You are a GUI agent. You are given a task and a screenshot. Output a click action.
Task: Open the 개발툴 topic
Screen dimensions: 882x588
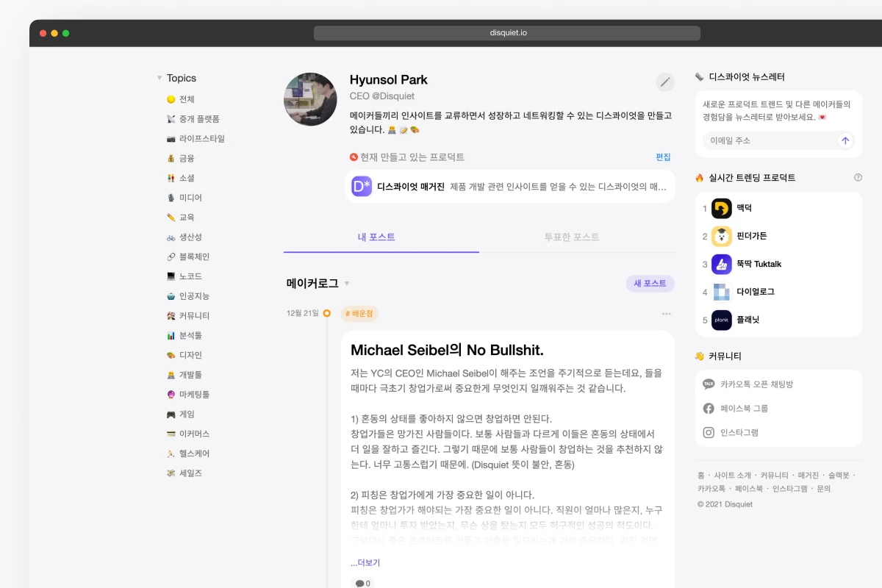[184, 375]
